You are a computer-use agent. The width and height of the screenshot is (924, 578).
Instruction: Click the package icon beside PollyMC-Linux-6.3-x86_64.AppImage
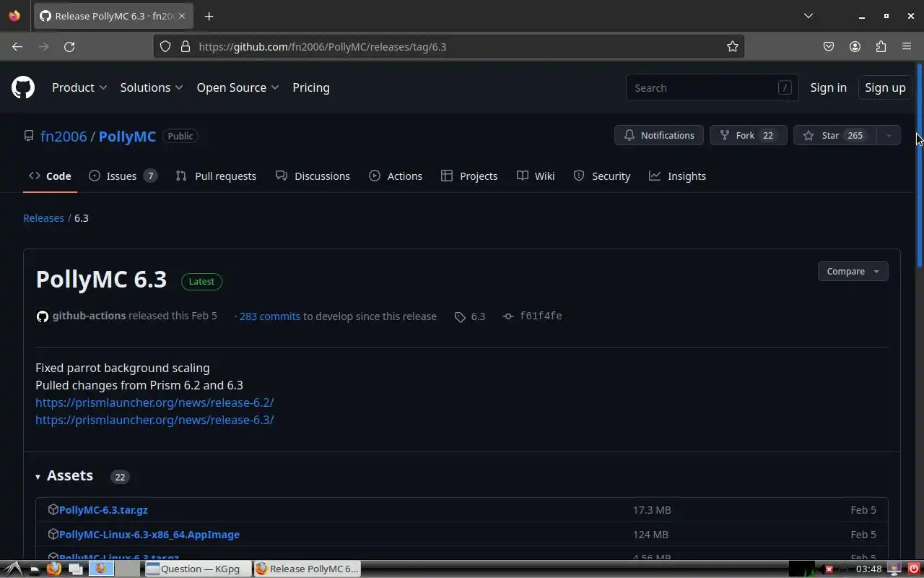[53, 534]
